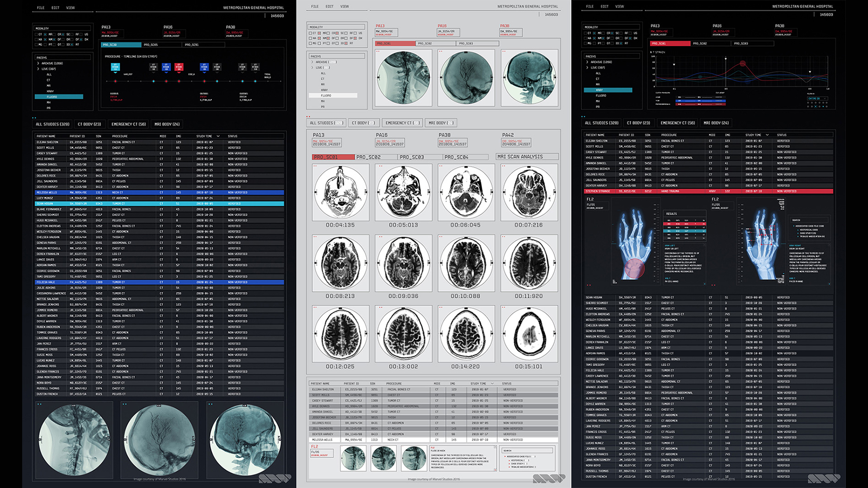
Task: Click the blue CT Stage 03 timeline block
Action: point(166,66)
